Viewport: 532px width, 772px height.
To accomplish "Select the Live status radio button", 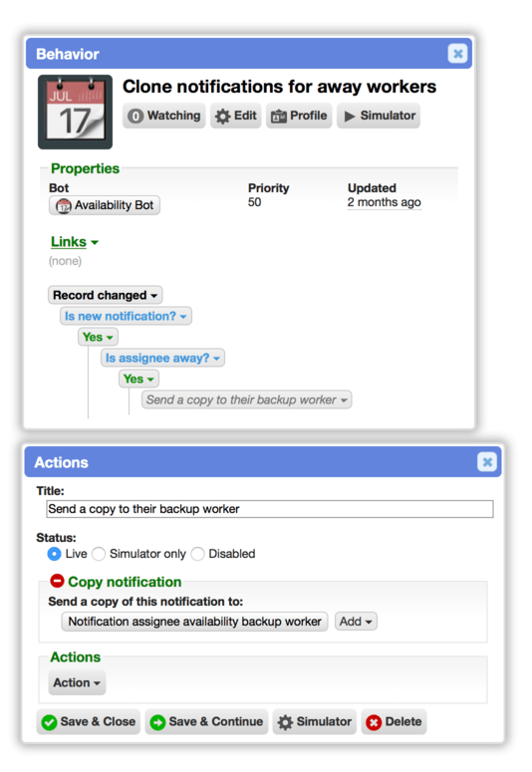I will pyautogui.click(x=54, y=554).
